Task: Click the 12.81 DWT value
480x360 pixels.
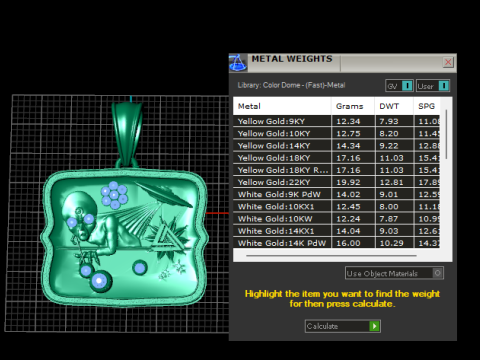Action: pos(392,182)
